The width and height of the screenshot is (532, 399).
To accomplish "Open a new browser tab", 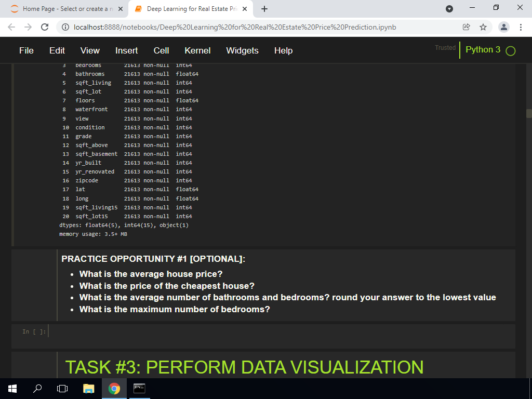I will pos(264,9).
